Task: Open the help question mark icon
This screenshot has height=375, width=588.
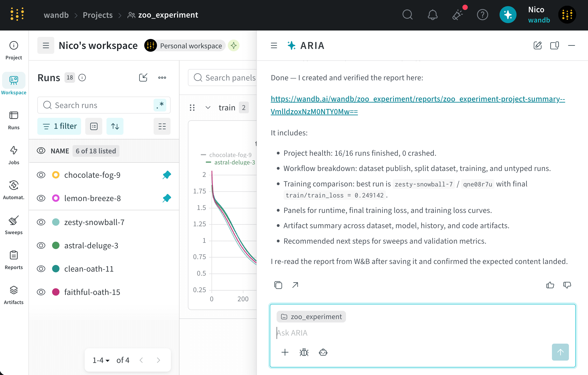Action: (482, 15)
